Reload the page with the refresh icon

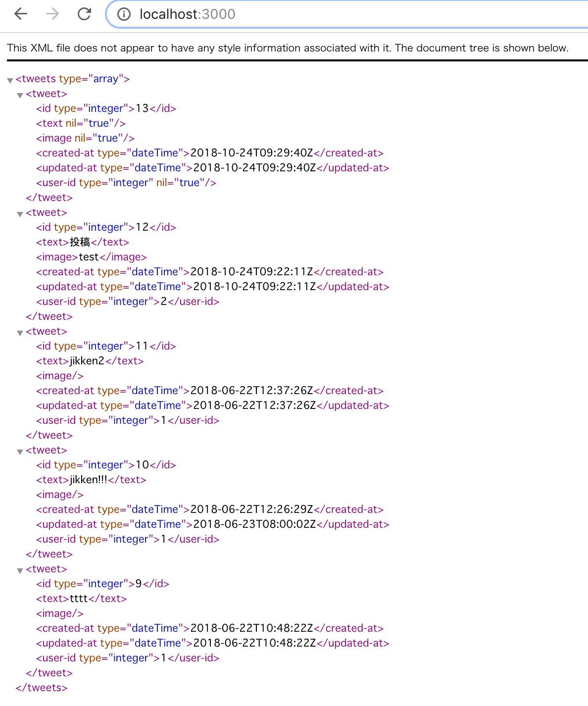[85, 14]
